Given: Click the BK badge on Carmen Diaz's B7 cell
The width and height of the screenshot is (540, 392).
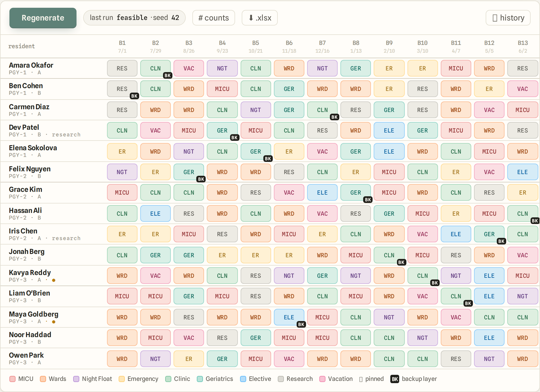Looking at the screenshot, I should pos(335,117).
